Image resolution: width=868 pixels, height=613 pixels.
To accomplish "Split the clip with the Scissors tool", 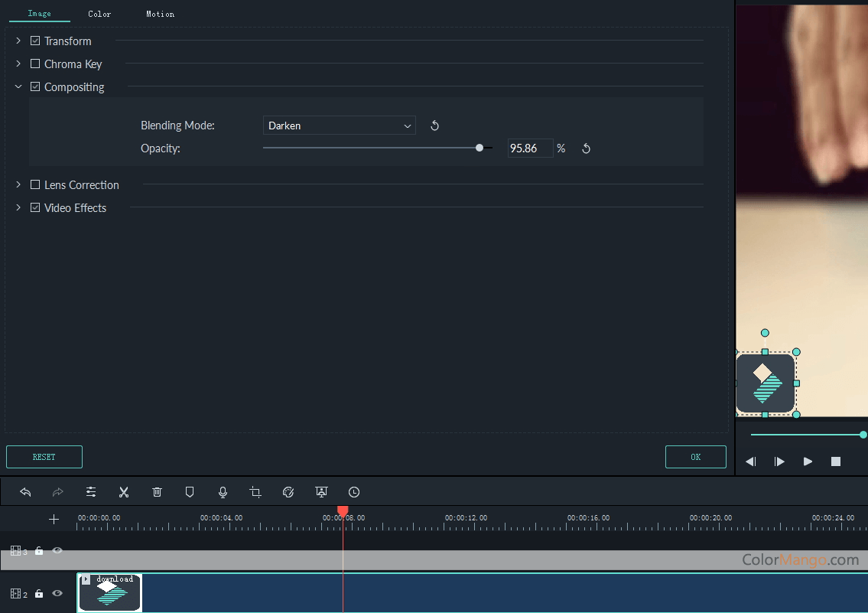I will 124,492.
